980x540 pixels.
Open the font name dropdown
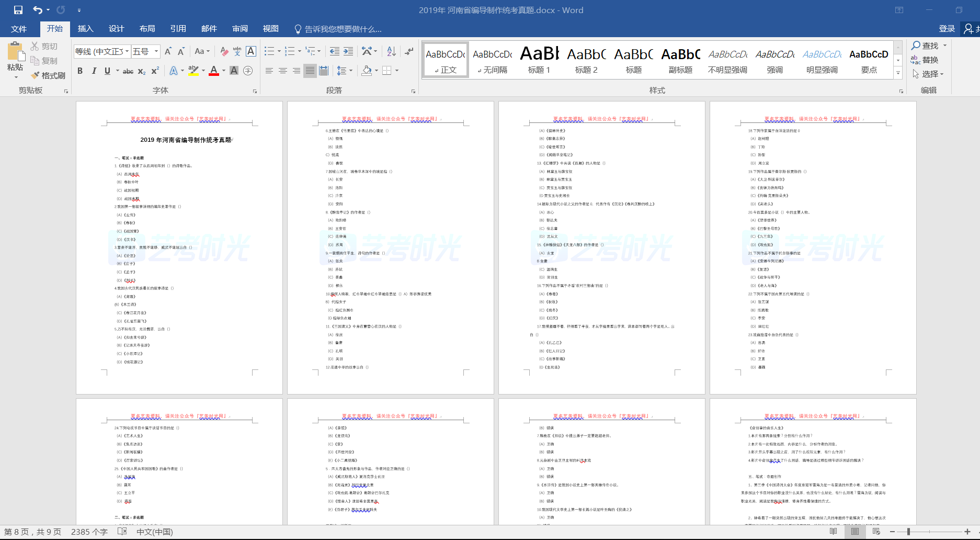pyautogui.click(x=127, y=51)
